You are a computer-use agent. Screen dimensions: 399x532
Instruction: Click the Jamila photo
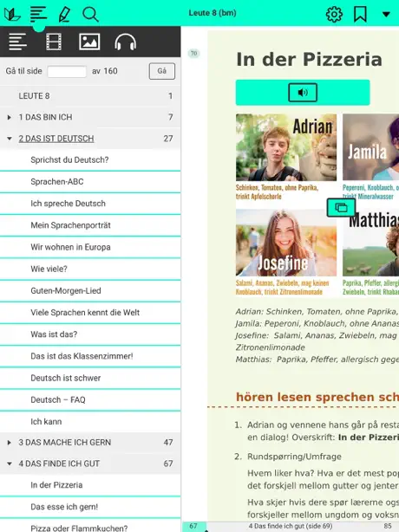pos(371,147)
